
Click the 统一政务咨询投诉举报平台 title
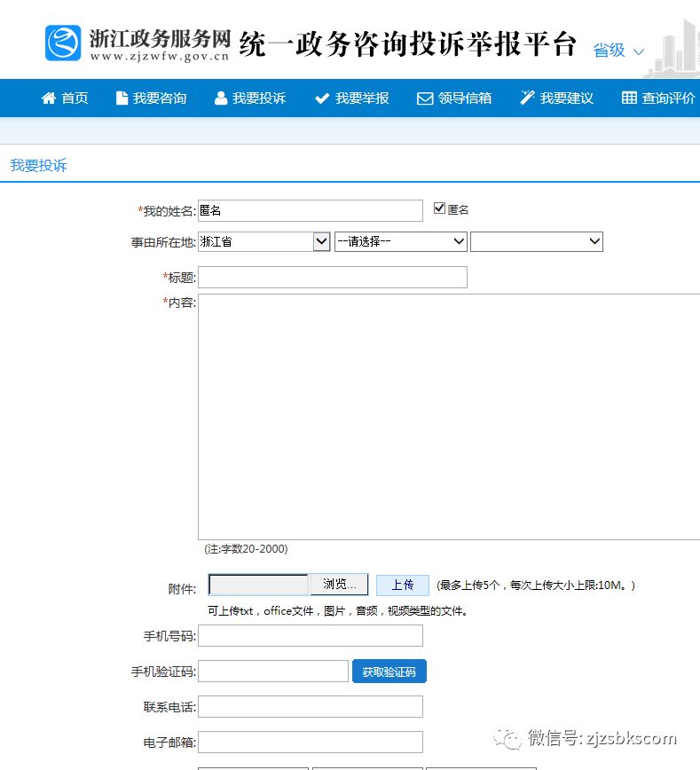[408, 43]
